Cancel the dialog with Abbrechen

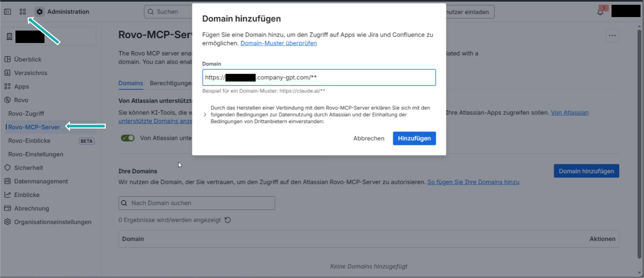coord(369,138)
